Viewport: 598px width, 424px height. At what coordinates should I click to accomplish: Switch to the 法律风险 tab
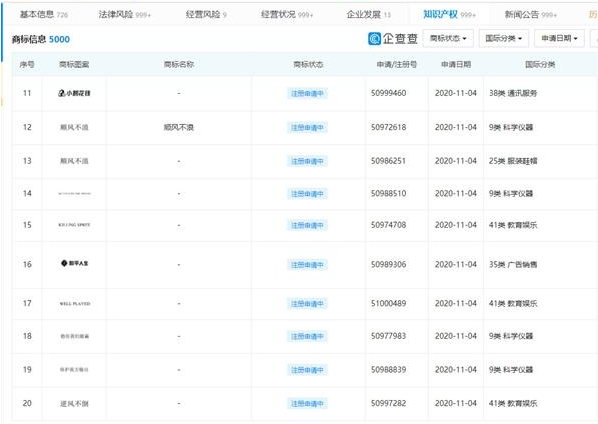point(125,14)
